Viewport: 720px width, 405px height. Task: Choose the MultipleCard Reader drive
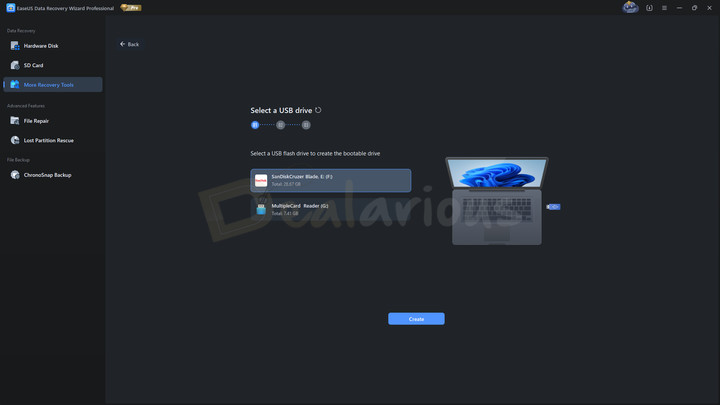pyautogui.click(x=331, y=209)
